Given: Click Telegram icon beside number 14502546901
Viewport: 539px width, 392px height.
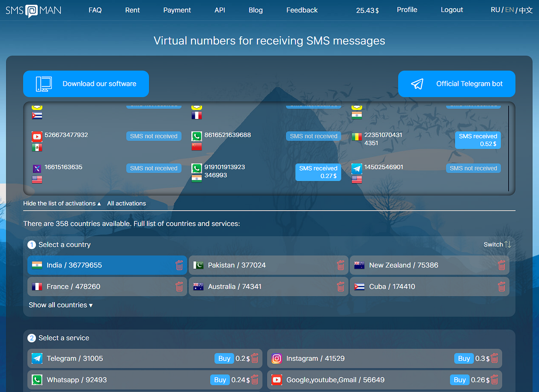Looking at the screenshot, I should coord(357,168).
